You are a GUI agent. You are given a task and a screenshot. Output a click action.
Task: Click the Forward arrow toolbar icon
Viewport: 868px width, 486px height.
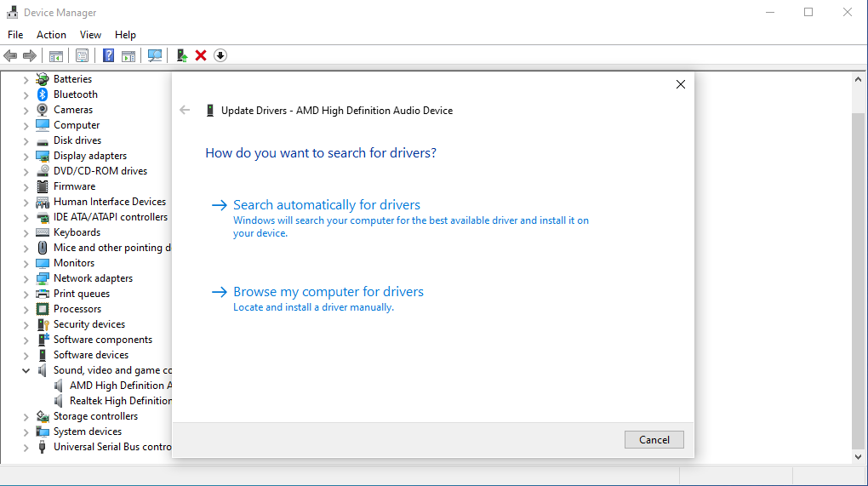tap(30, 55)
